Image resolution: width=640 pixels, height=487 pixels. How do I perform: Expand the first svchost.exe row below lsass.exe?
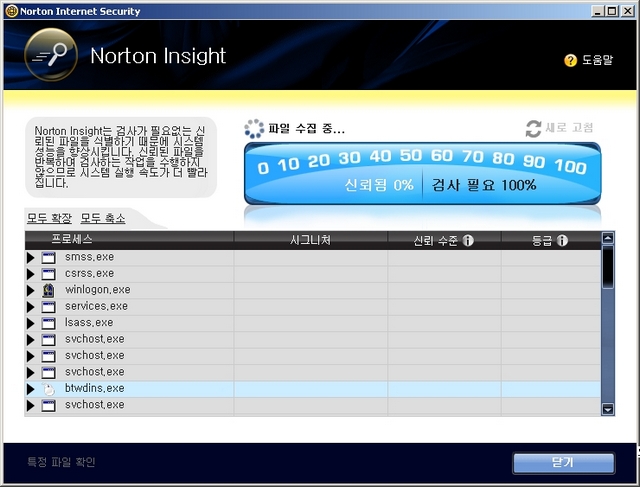[30, 340]
